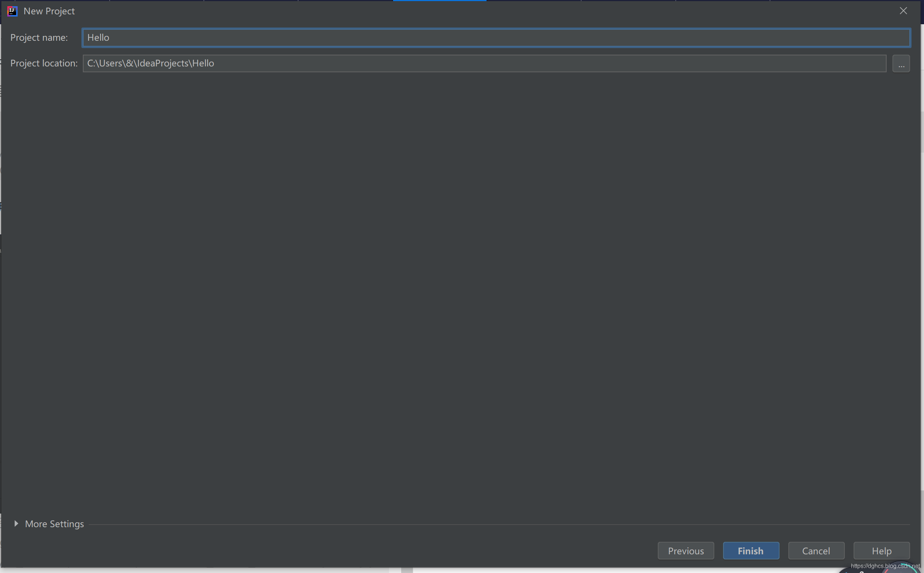Viewport: 924px width, 573px height.
Task: Expand the More Settings section
Action: coord(54,524)
